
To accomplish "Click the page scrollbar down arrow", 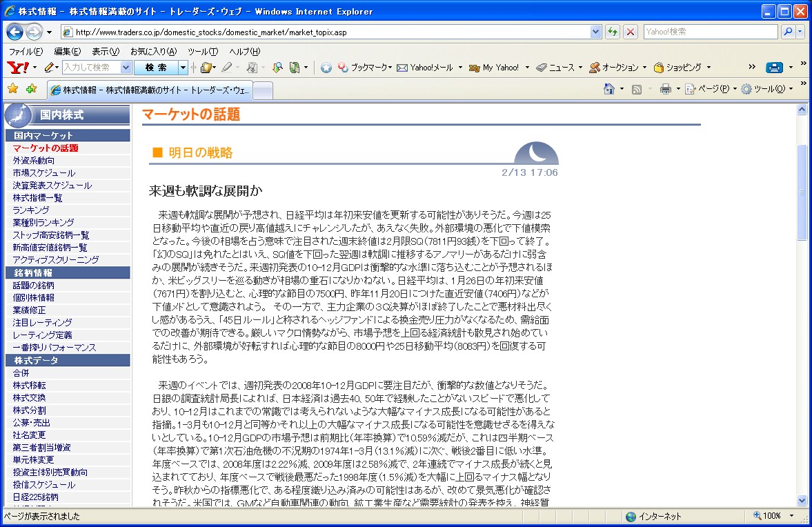I will pos(802,501).
